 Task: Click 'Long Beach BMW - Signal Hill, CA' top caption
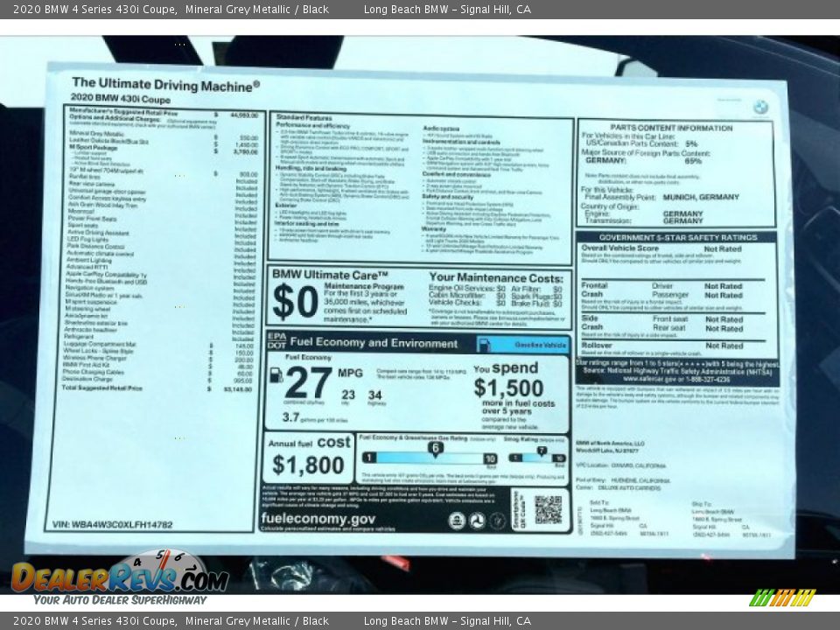(x=447, y=9)
